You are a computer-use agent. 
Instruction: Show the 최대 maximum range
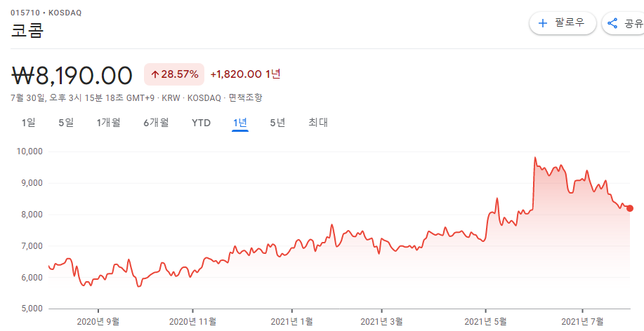coord(318,123)
